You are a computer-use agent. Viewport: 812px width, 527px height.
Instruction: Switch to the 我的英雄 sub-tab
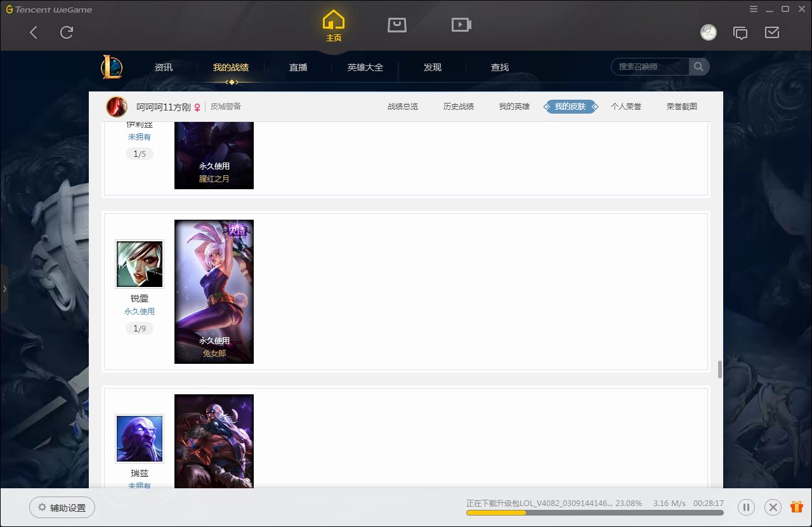[x=514, y=107]
